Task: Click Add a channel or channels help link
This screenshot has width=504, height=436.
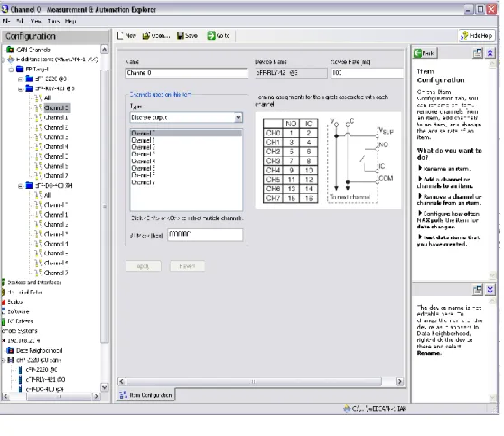Action: [x=445, y=182]
